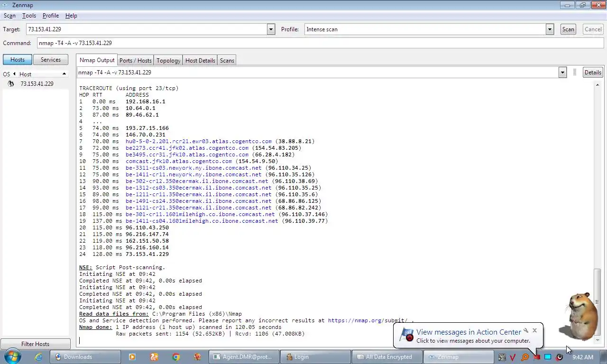Click the wrench icon in notification balloon
Viewport: 607px width, 364px height.
click(x=526, y=330)
